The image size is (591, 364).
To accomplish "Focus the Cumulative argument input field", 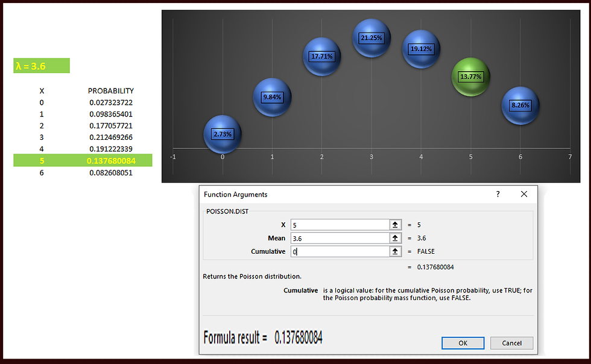I will click(x=340, y=251).
